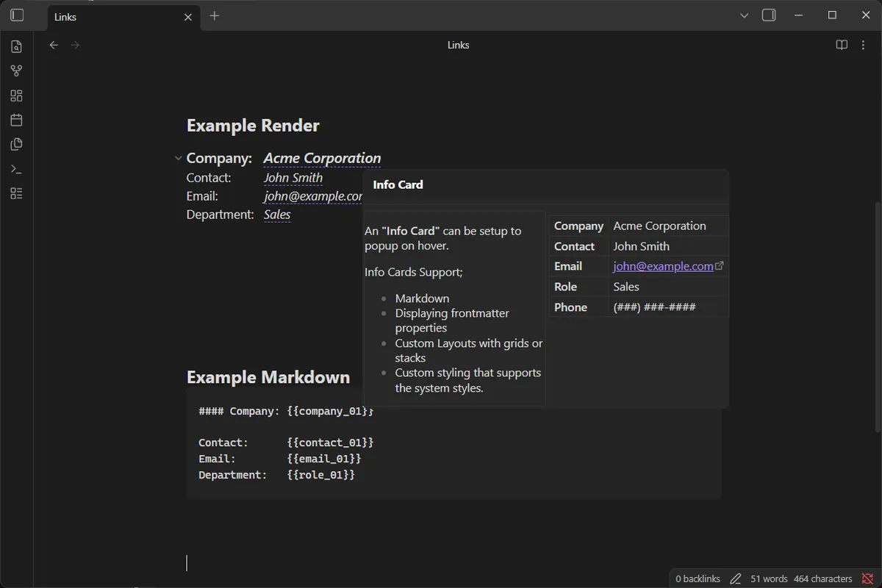
Task: Click the pencil editing-mode status icon
Action: (736, 579)
